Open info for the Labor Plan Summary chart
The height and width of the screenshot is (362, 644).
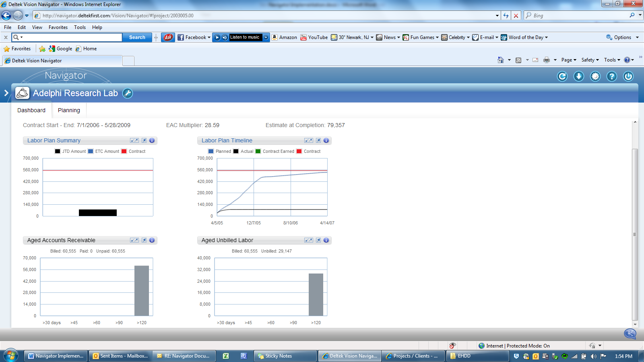(151, 140)
